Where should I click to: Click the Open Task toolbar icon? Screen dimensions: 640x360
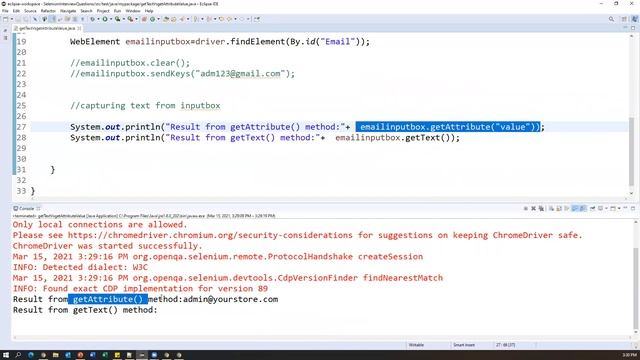pyautogui.click(x=173, y=19)
